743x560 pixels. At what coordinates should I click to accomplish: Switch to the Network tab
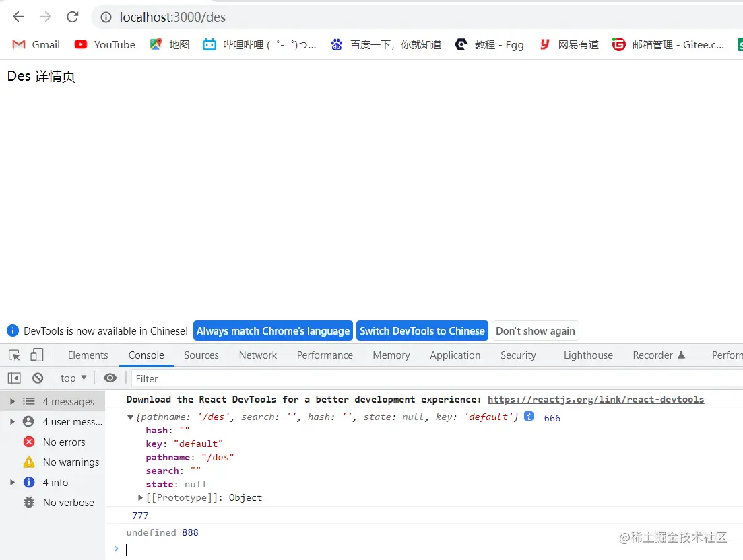tap(258, 355)
